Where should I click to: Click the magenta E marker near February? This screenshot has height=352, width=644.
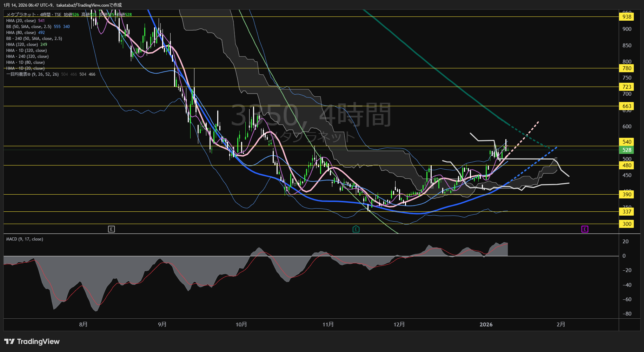tap(585, 229)
